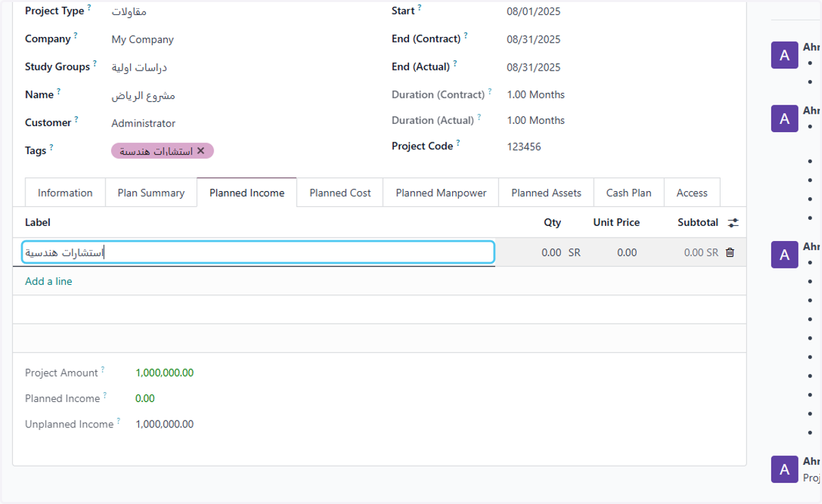Click the Add a line link
822x504 pixels.
pyautogui.click(x=49, y=281)
